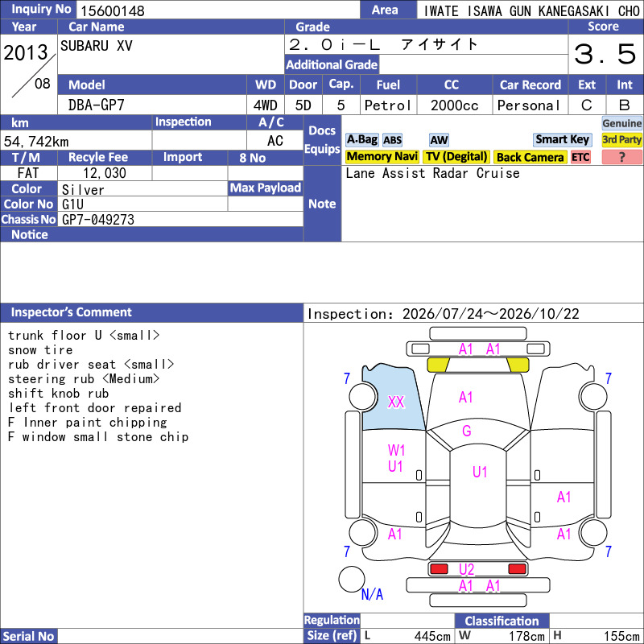Click the year value 2013

coord(26,52)
